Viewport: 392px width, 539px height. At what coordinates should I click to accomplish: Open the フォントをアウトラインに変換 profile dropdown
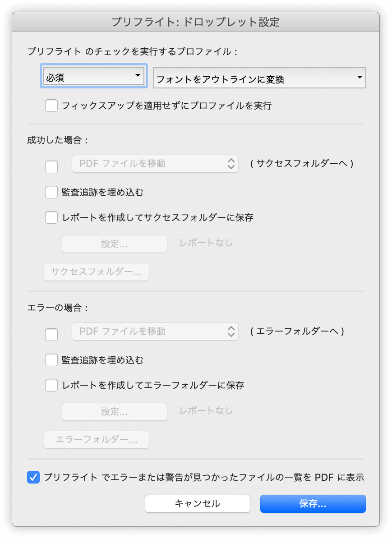click(260, 78)
